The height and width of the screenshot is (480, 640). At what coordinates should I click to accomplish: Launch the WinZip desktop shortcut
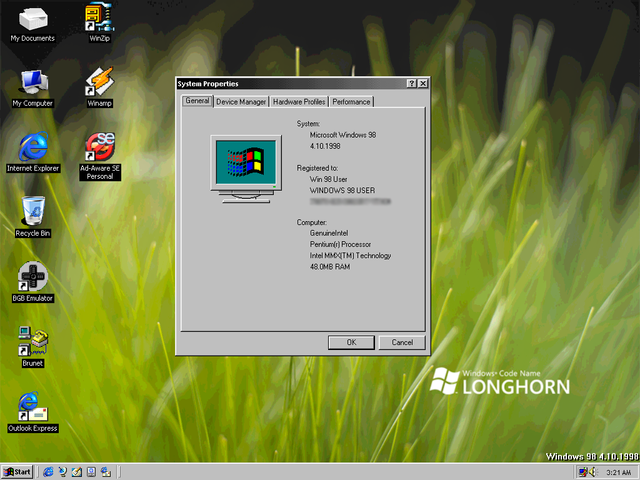(100, 20)
